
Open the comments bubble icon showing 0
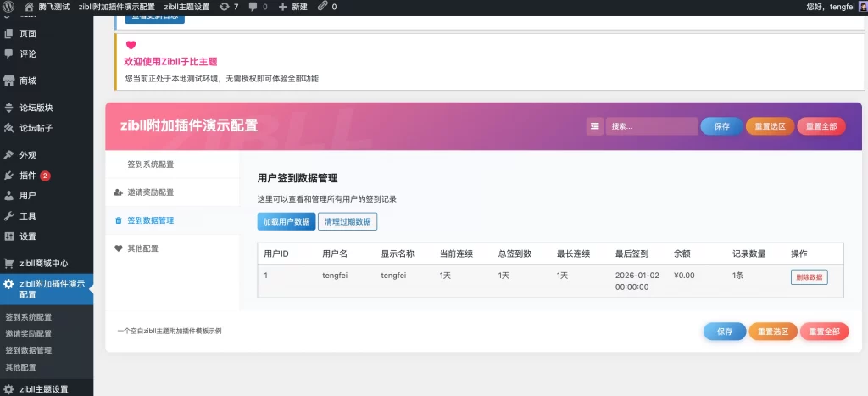(253, 7)
